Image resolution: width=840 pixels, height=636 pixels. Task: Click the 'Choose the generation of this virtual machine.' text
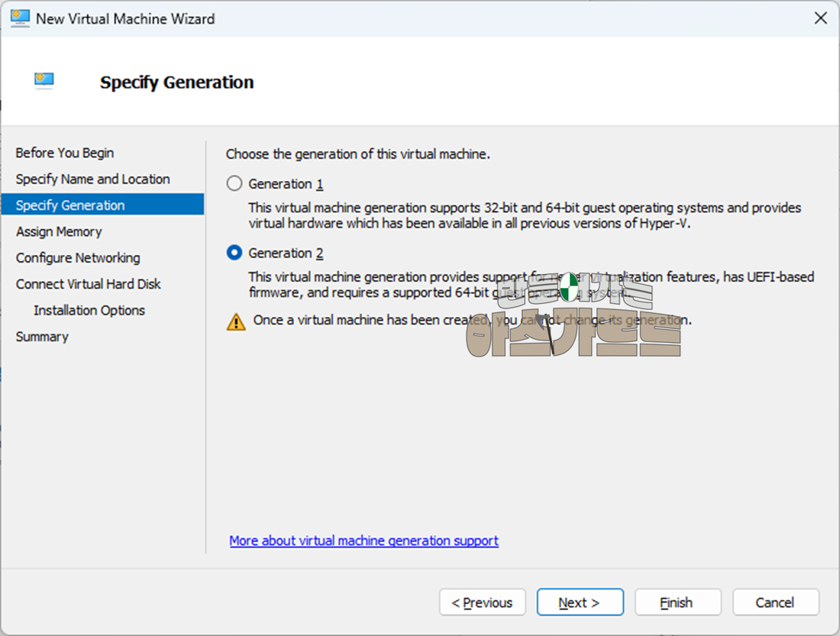pyautogui.click(x=358, y=154)
